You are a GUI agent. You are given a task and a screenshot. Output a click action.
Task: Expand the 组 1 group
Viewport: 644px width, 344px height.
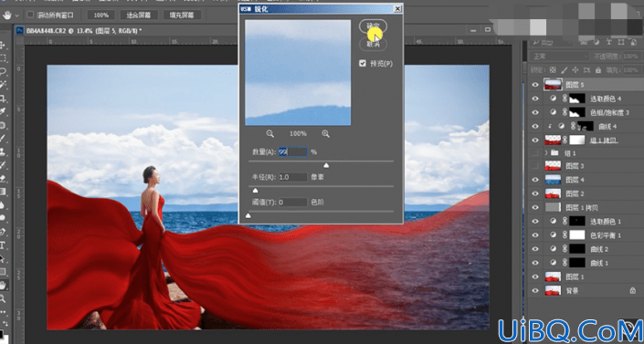546,152
